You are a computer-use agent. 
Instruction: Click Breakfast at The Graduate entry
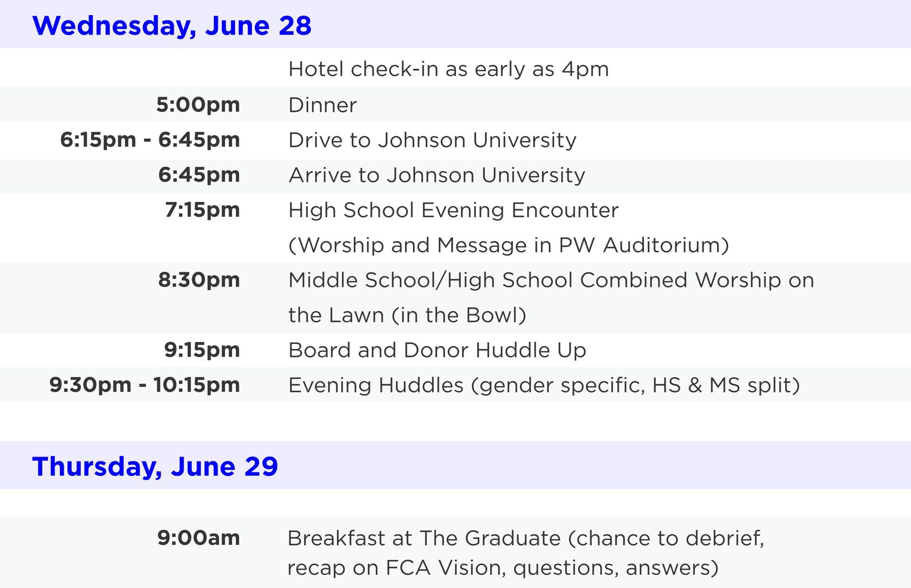click(x=526, y=553)
